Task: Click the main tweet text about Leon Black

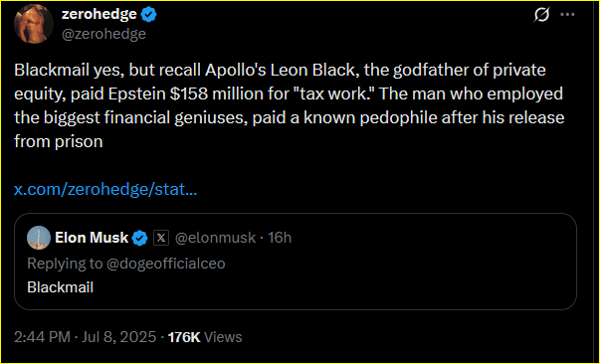Action: 290,105
